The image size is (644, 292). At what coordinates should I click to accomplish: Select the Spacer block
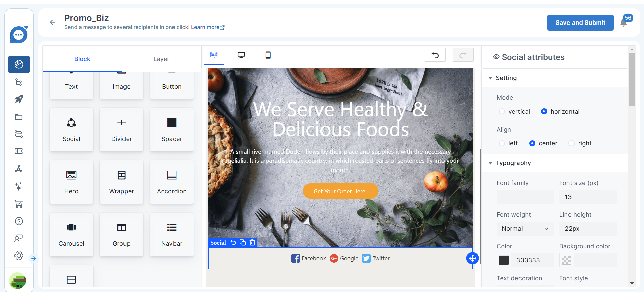coord(172,130)
